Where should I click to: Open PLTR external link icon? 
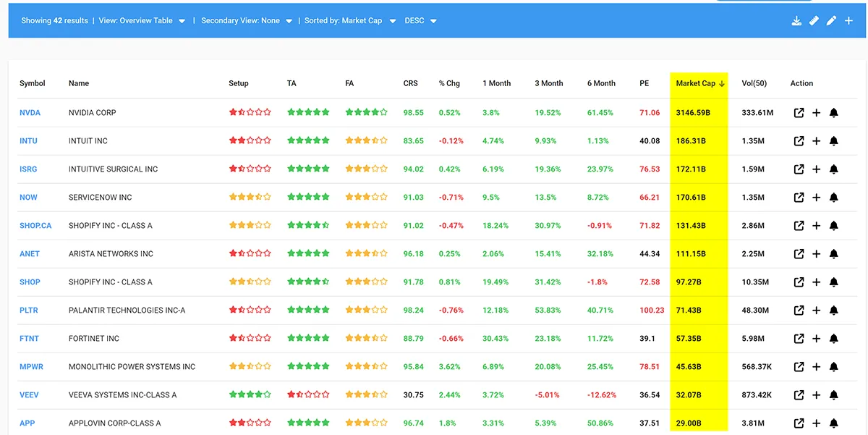point(799,311)
